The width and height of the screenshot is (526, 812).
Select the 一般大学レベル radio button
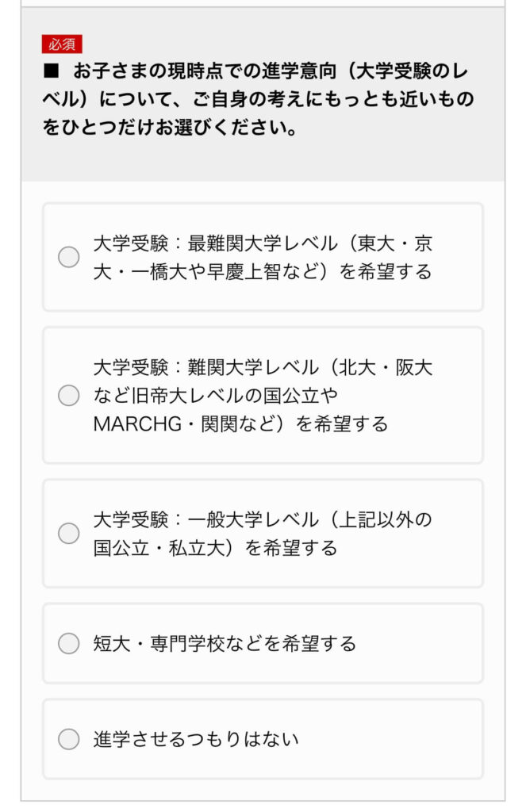(x=69, y=533)
